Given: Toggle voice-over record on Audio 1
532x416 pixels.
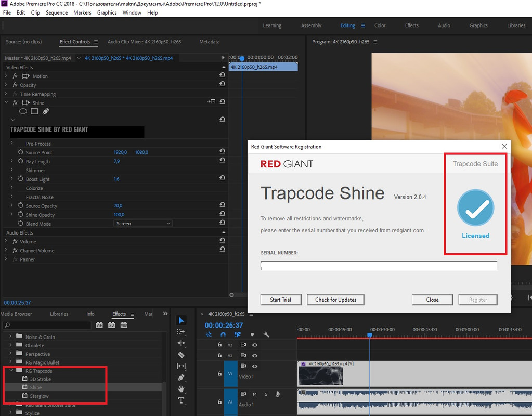Looking at the screenshot, I should point(278,394).
